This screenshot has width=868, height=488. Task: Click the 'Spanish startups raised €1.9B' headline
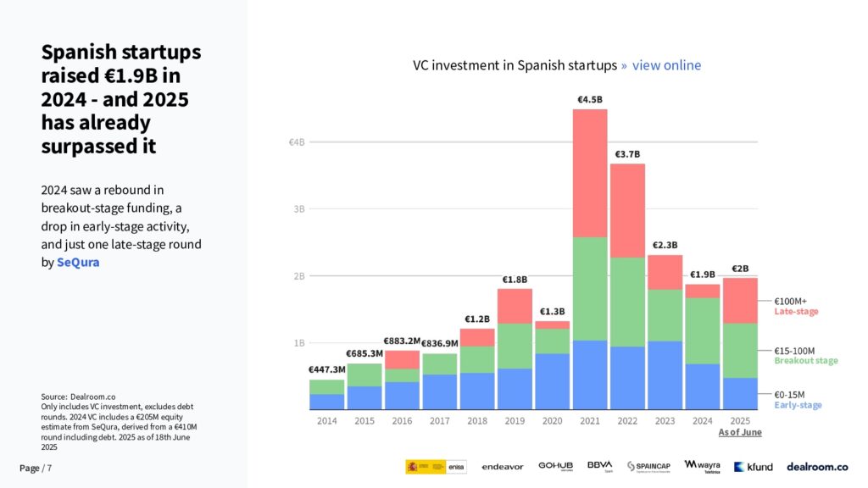coord(121,99)
